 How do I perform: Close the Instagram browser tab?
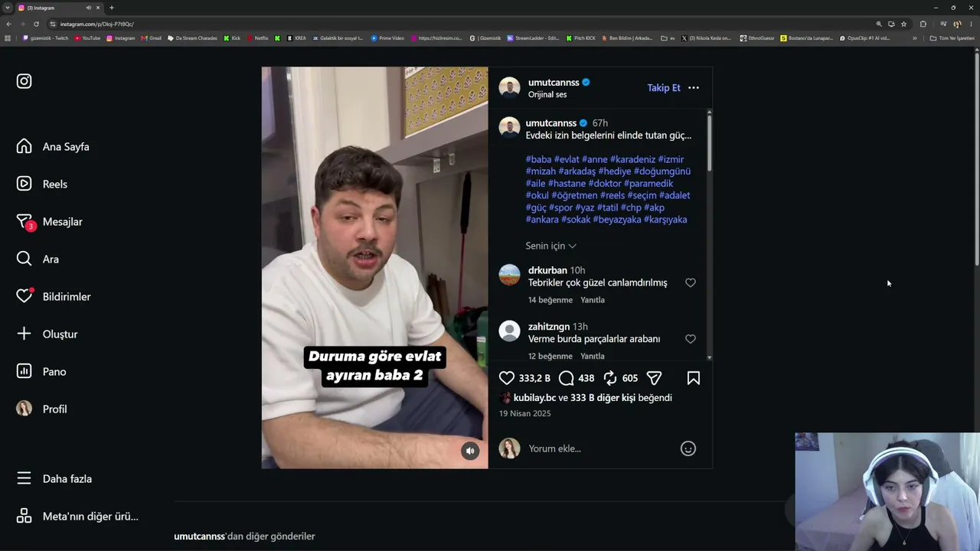tap(98, 8)
